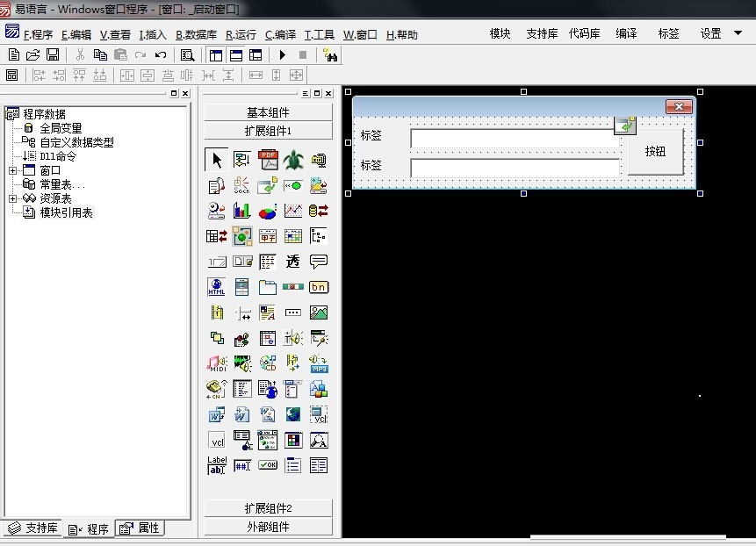756x546 pixels.
Task: Select 全局变量 in the program tree
Action: [x=61, y=128]
